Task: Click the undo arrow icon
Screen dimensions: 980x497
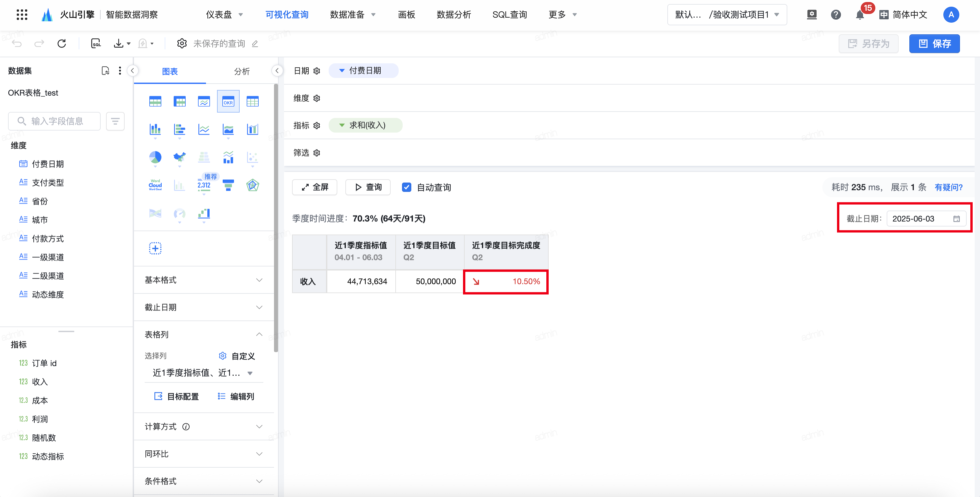Action: pyautogui.click(x=17, y=43)
